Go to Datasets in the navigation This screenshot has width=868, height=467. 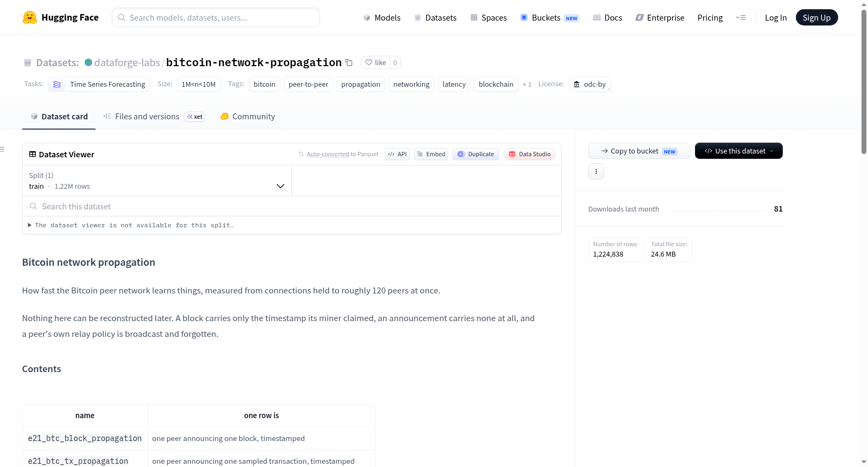tap(435, 17)
